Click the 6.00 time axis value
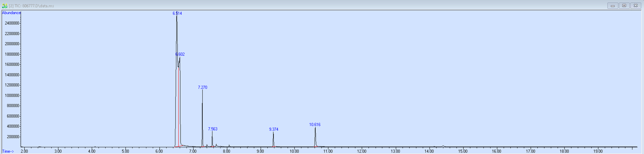Screen dimensions: 644x154 coord(159,151)
